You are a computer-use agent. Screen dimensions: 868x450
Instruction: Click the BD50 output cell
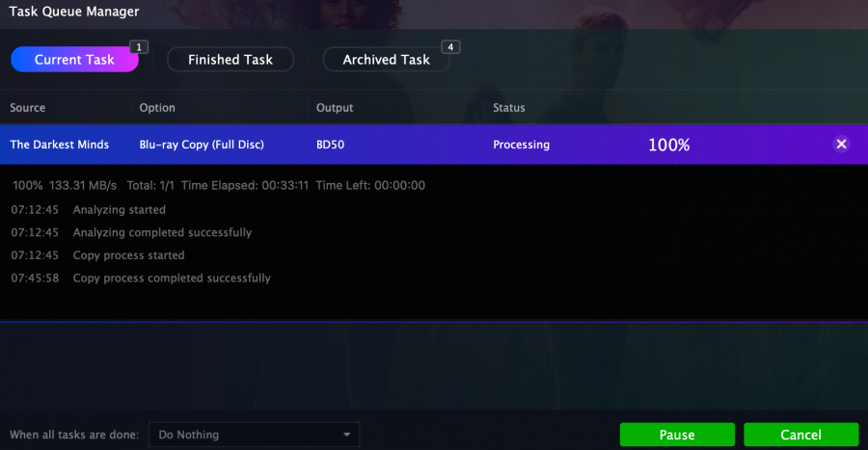pyautogui.click(x=332, y=145)
